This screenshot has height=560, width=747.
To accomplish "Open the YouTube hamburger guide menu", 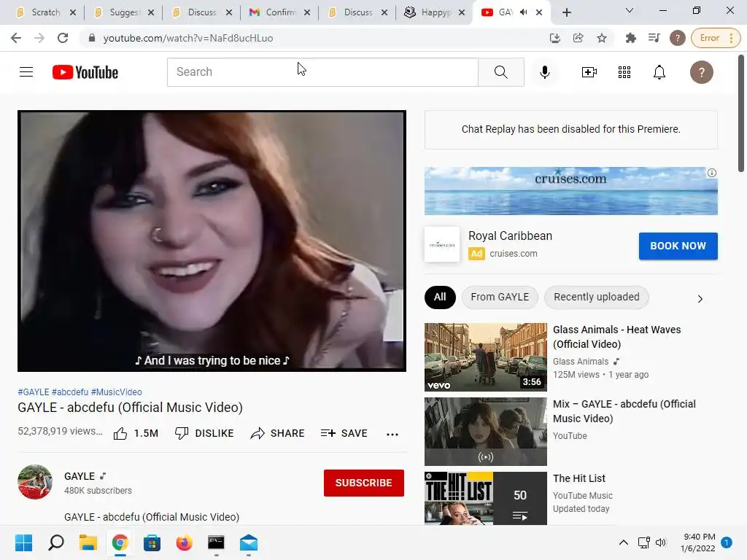I will [26, 72].
